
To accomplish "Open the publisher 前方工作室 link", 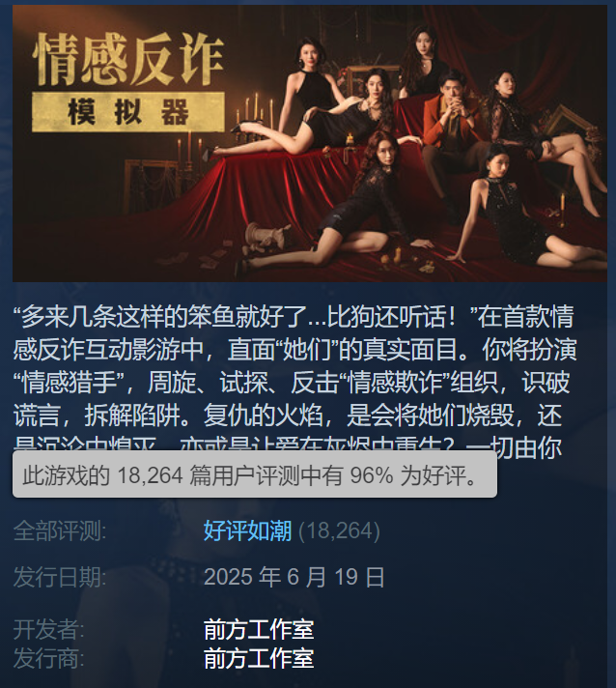I will coord(259,659).
